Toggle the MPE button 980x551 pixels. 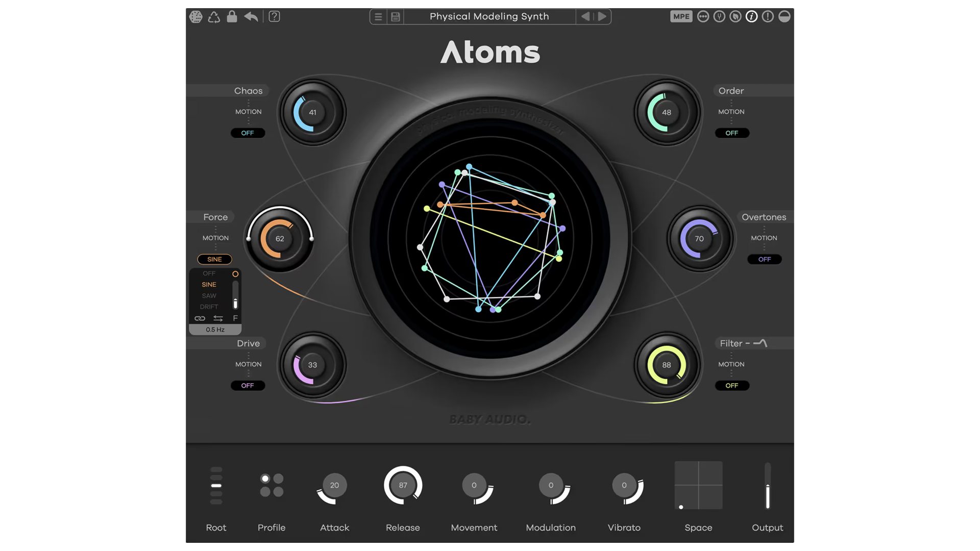681,16
